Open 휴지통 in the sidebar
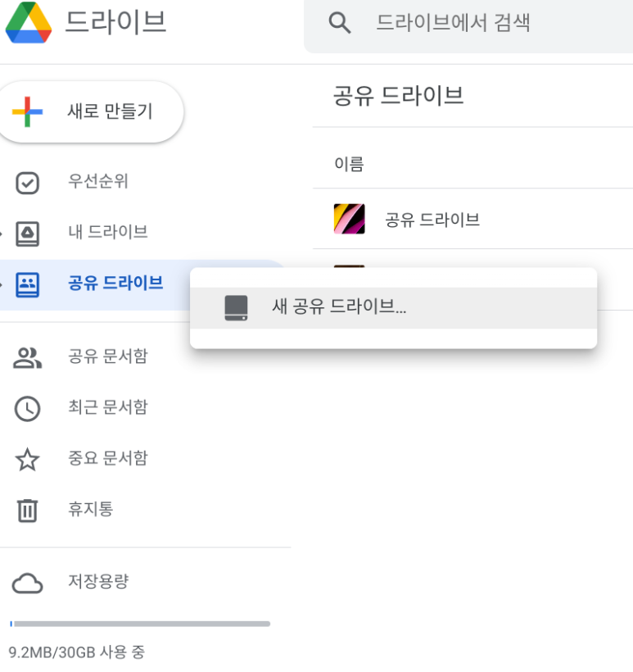 (x=90, y=509)
